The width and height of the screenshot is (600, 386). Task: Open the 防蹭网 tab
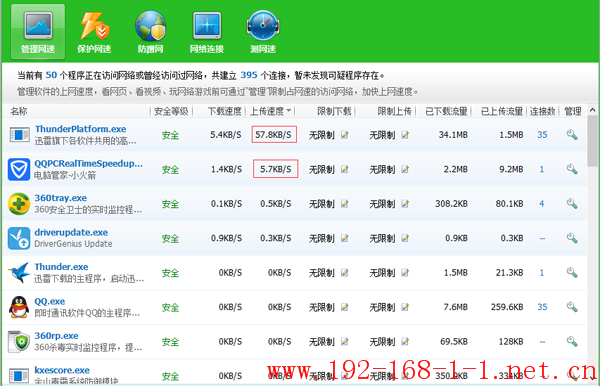pyautogui.click(x=150, y=33)
